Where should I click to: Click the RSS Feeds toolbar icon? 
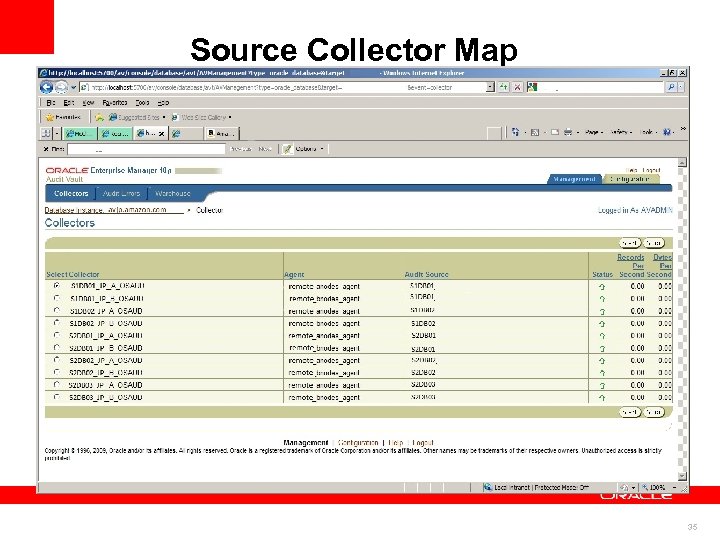coord(534,132)
